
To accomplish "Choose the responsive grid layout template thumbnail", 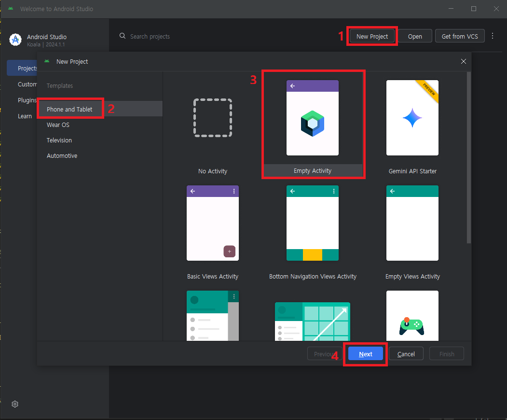I will 312,322.
